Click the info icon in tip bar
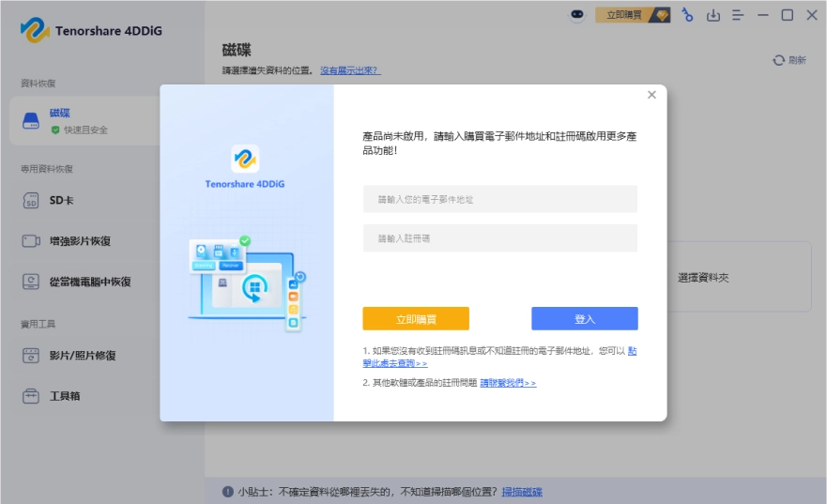 tap(228, 492)
